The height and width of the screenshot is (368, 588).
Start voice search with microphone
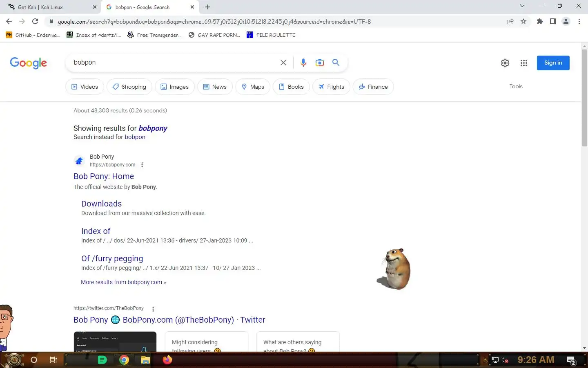pyautogui.click(x=303, y=63)
